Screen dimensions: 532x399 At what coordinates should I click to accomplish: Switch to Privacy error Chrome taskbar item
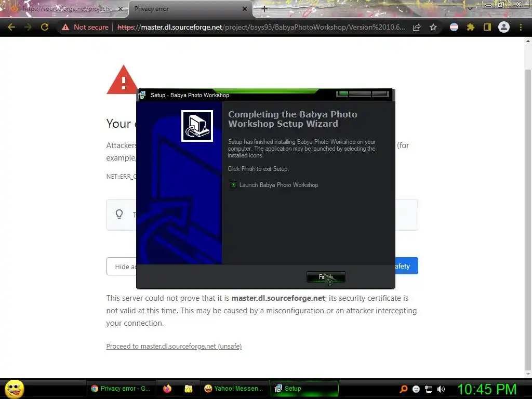[121, 389]
